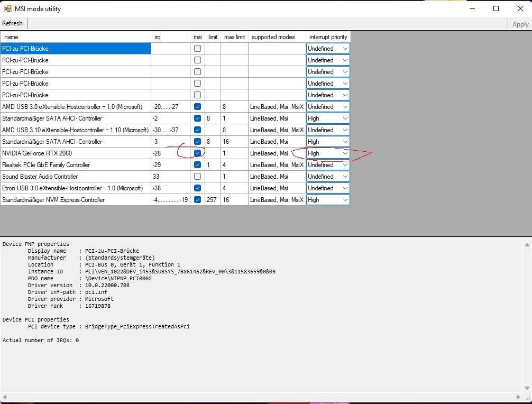Sort by the name column header
The image size is (532, 404).
click(x=76, y=37)
